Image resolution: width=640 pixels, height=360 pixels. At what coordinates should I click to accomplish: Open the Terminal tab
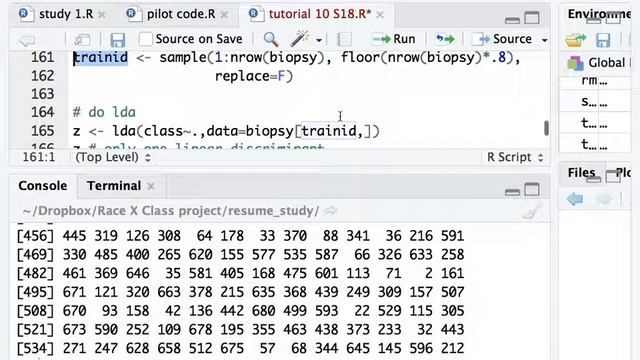114,186
